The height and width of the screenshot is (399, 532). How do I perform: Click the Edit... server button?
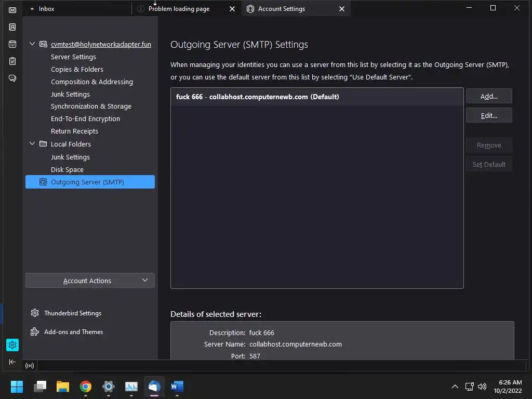[x=489, y=115]
